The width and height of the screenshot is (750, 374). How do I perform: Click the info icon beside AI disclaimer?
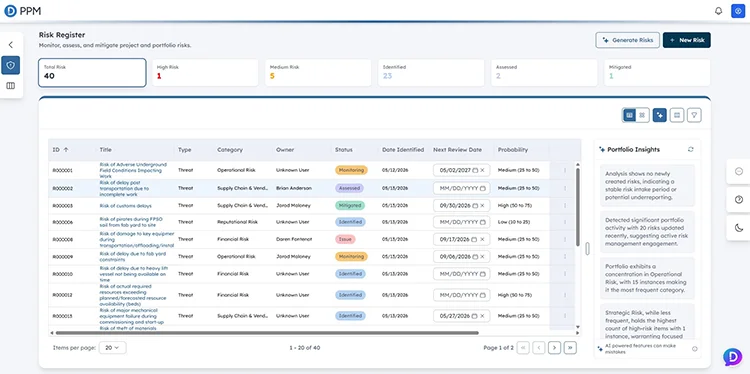(x=695, y=349)
